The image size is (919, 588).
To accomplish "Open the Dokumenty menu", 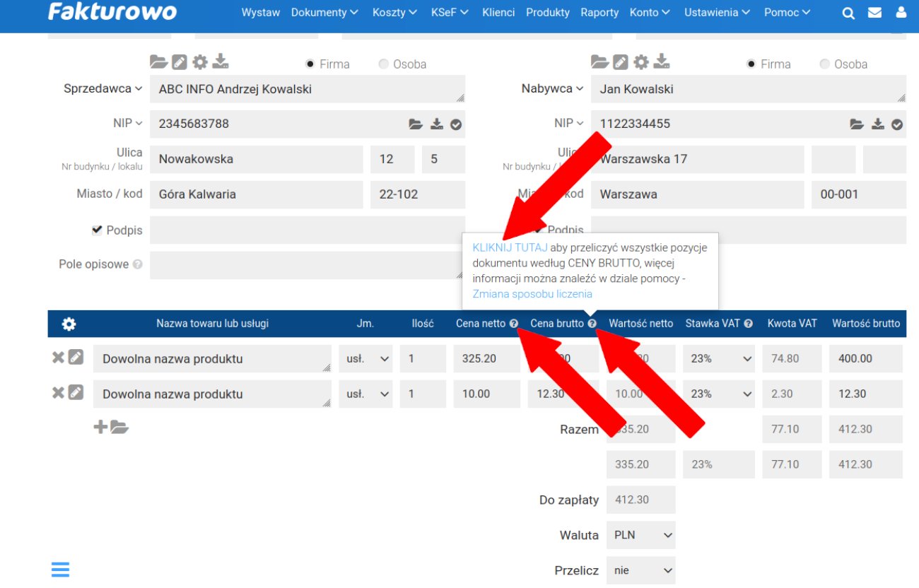I will pyautogui.click(x=324, y=13).
